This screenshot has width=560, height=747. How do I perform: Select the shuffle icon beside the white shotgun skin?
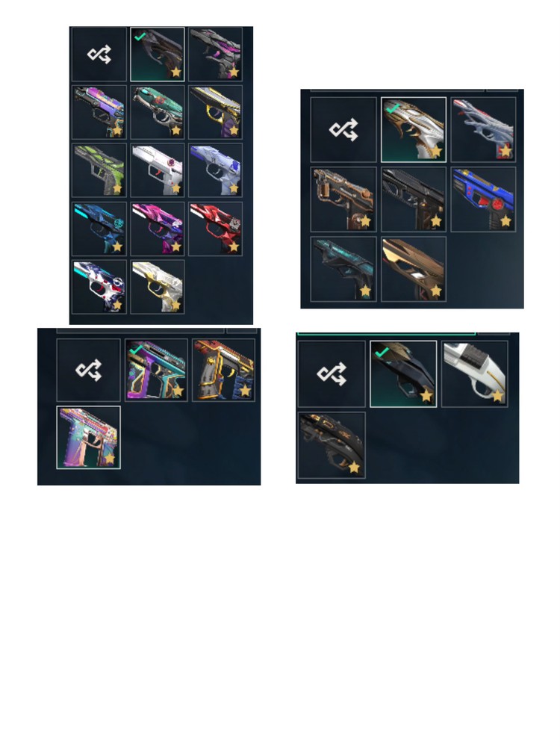[332, 374]
